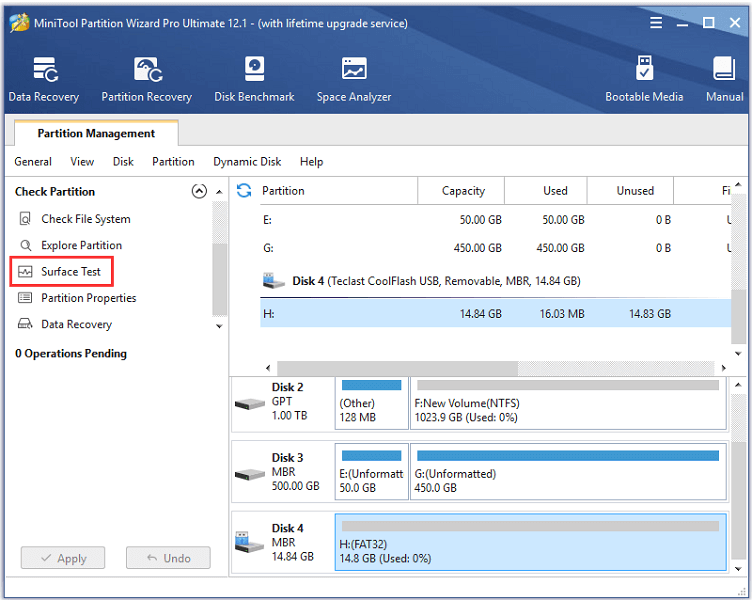Select the Disk 4 USB icon in disk map
The width and height of the screenshot is (752, 600).
[249, 542]
